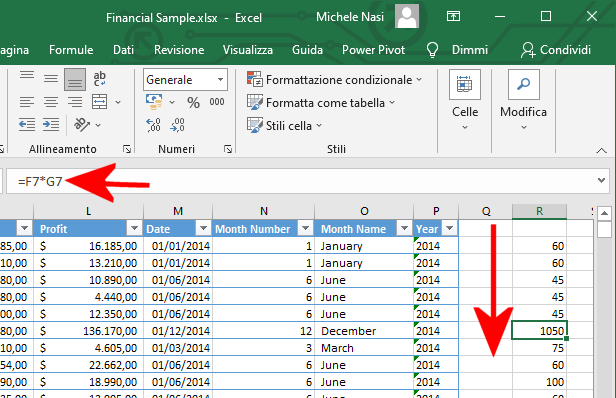Select column L header
The width and height of the screenshot is (616, 398).
pyautogui.click(x=88, y=211)
